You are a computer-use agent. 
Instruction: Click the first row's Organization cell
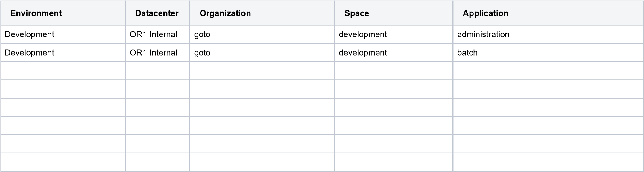[262, 34]
